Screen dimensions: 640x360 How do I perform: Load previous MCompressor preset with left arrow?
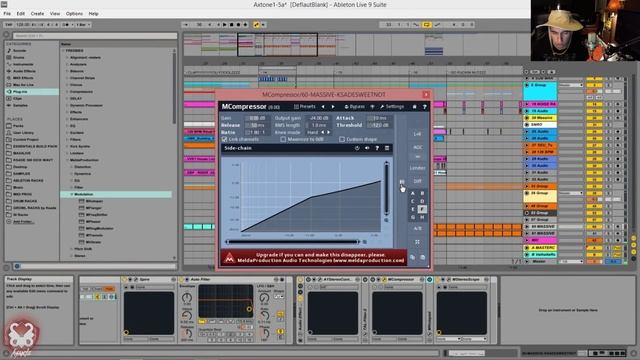(323, 107)
